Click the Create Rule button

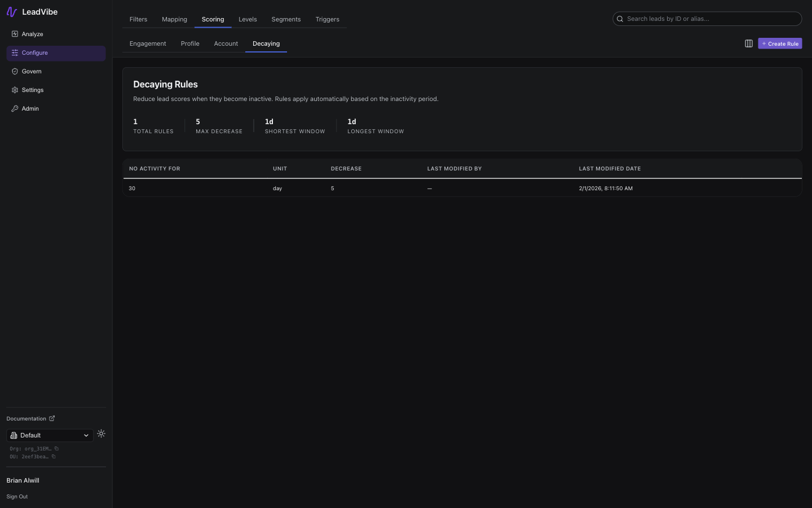click(780, 43)
